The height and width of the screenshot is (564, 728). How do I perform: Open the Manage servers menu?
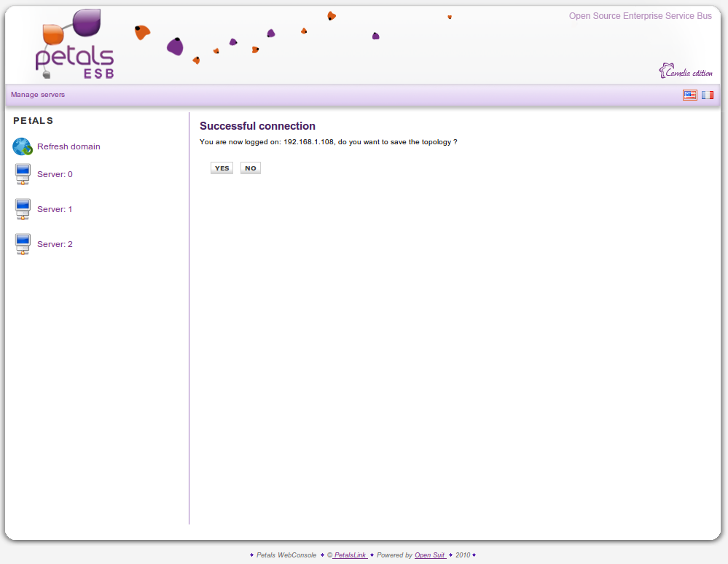coord(38,95)
